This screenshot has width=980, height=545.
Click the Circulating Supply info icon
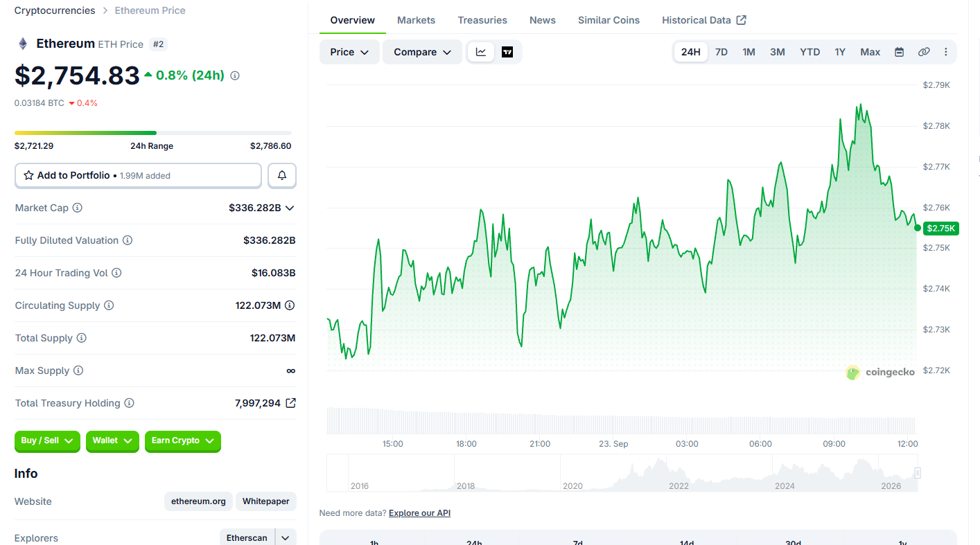click(x=109, y=305)
